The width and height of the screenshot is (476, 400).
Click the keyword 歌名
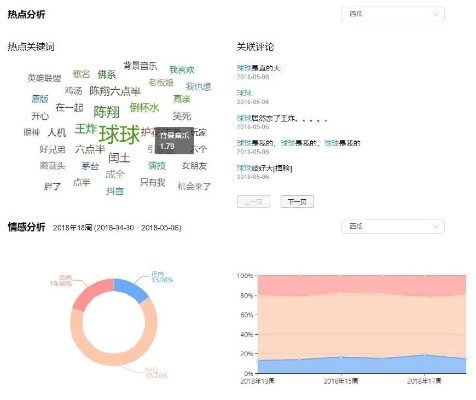[x=82, y=74]
